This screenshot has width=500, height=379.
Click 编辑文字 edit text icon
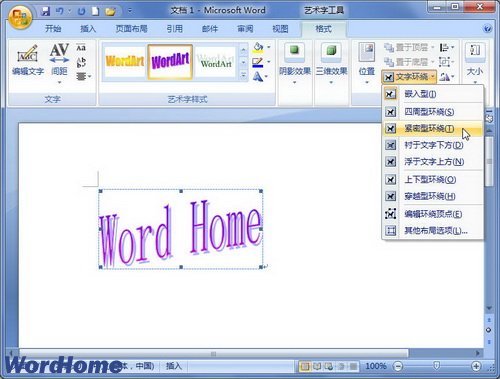28,60
